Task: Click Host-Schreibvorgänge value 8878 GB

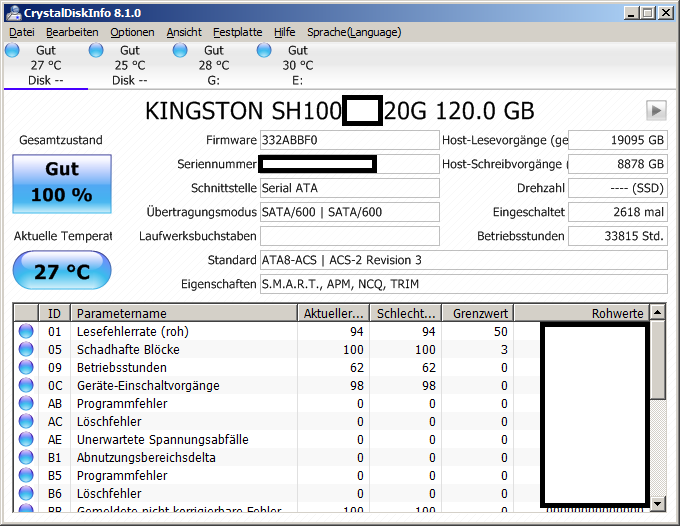Action: (618, 164)
